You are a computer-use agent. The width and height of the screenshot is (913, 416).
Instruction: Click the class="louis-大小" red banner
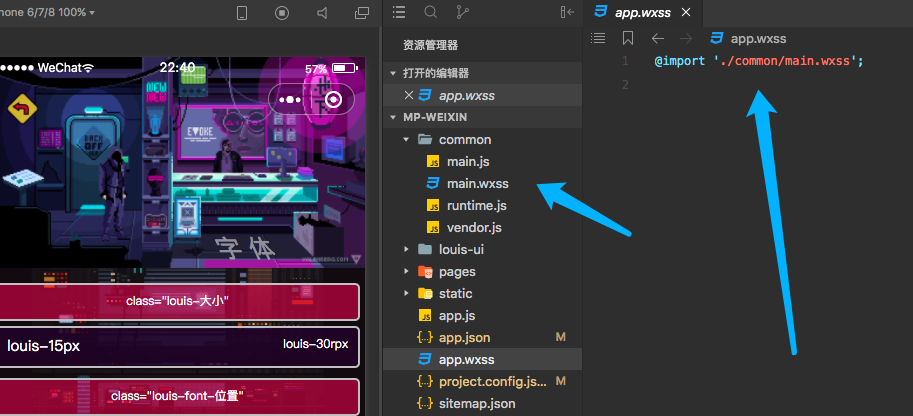pos(179,301)
